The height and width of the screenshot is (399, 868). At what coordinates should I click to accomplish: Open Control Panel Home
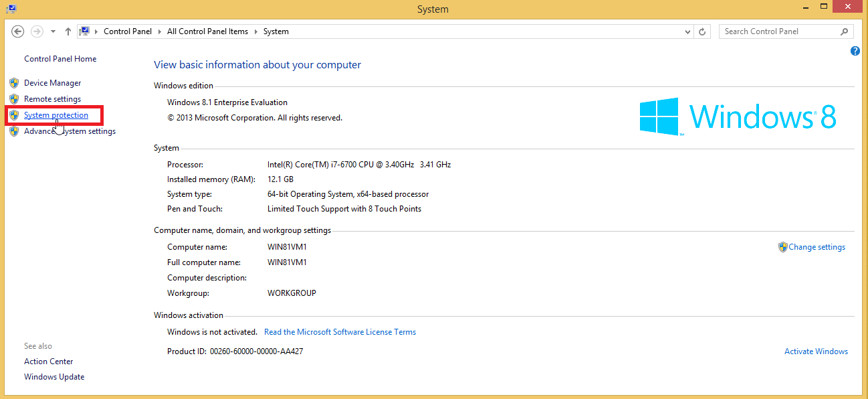pyautogui.click(x=60, y=59)
